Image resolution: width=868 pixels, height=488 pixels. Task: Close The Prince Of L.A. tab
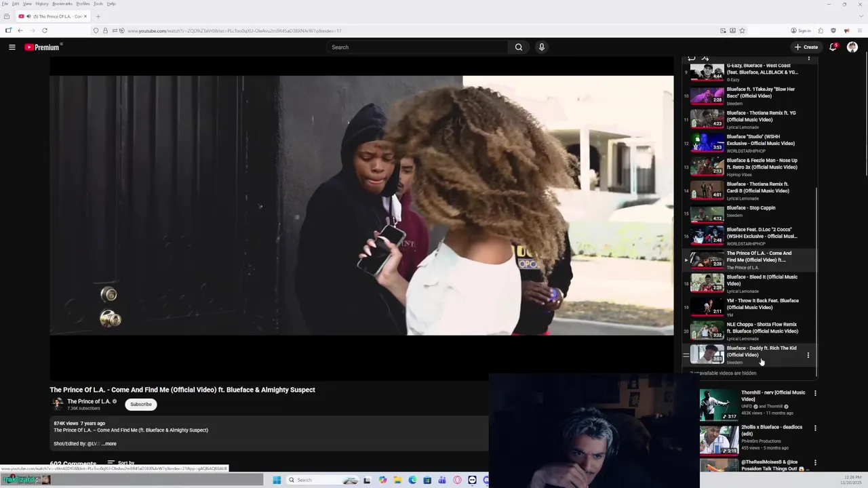pos(85,16)
